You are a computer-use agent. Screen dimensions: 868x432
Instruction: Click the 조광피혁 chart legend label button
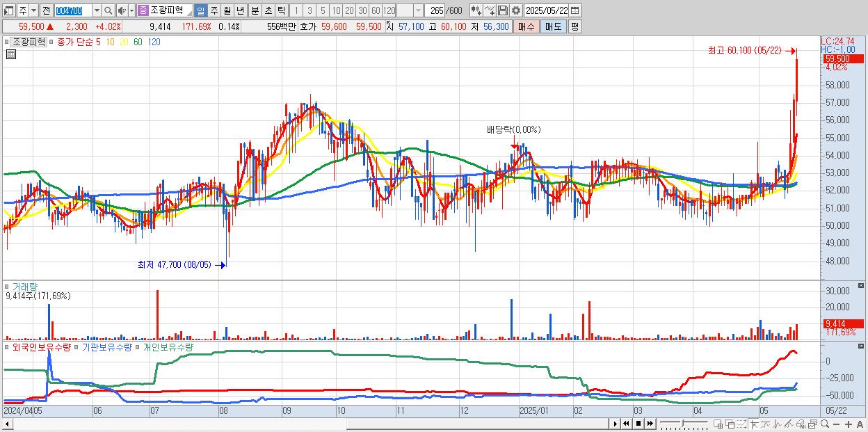point(29,42)
